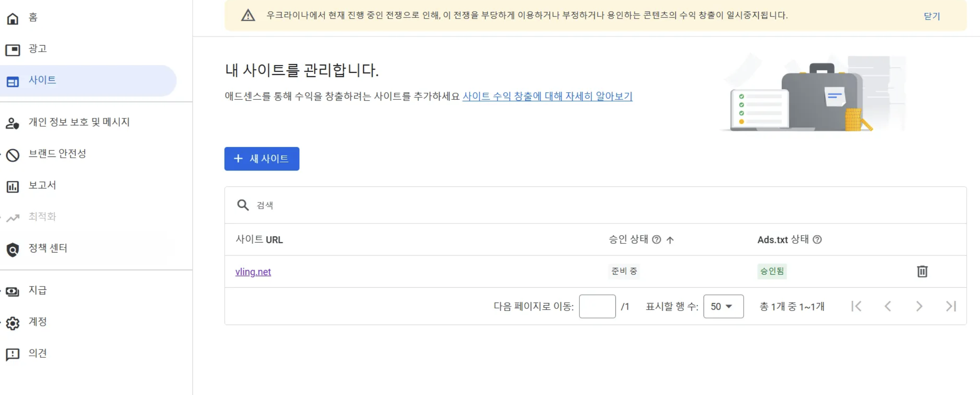Click the help icon beside 승인 상태
The width and height of the screenshot is (980, 395).
656,240
